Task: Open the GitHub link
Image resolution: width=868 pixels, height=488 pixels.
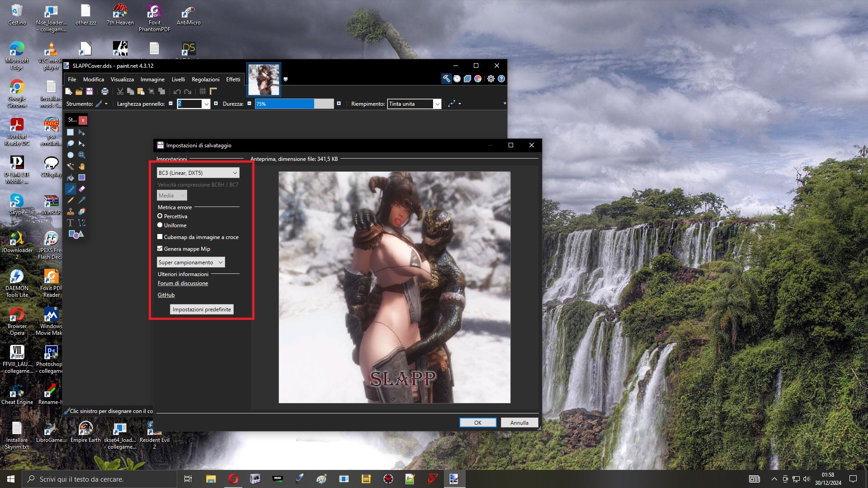Action: click(166, 295)
